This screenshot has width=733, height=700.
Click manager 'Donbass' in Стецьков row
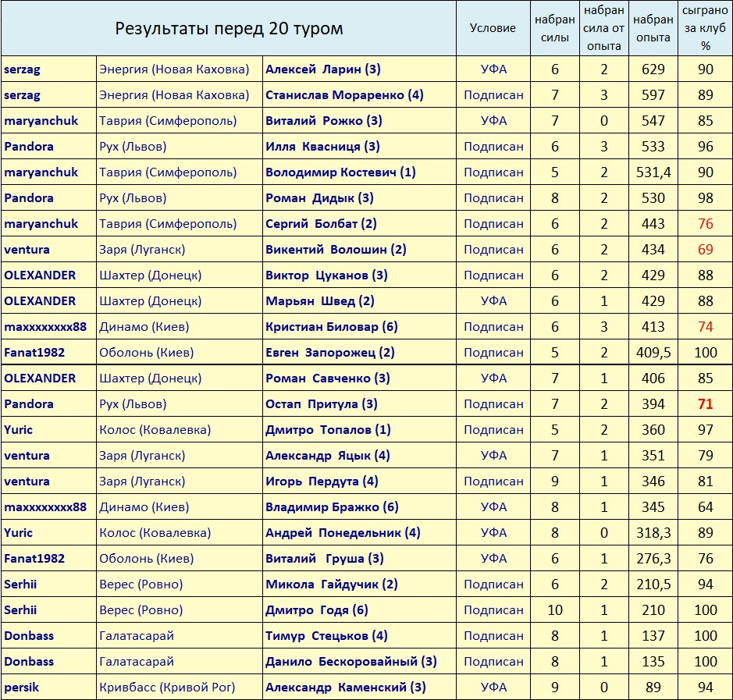(29, 635)
